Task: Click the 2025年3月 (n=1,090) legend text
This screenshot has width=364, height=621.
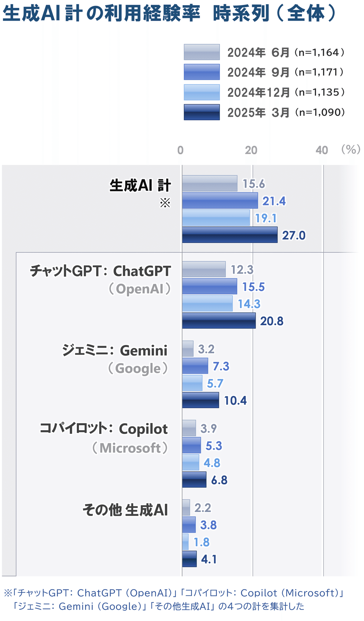Action: click(286, 112)
